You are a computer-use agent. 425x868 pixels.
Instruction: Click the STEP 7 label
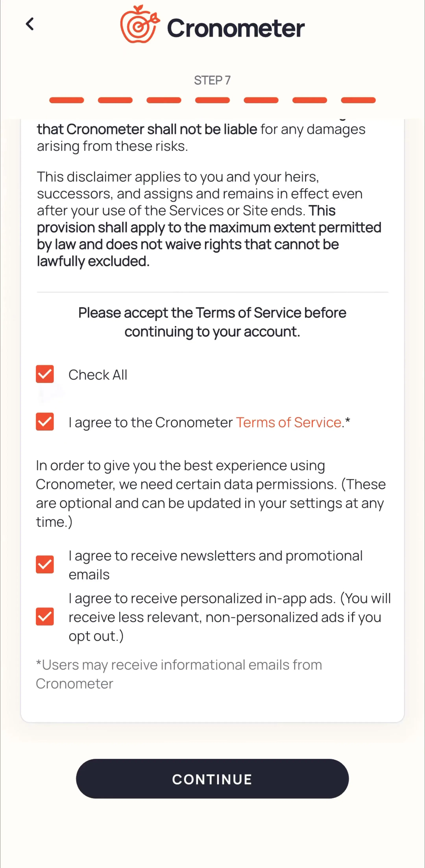pos(212,80)
